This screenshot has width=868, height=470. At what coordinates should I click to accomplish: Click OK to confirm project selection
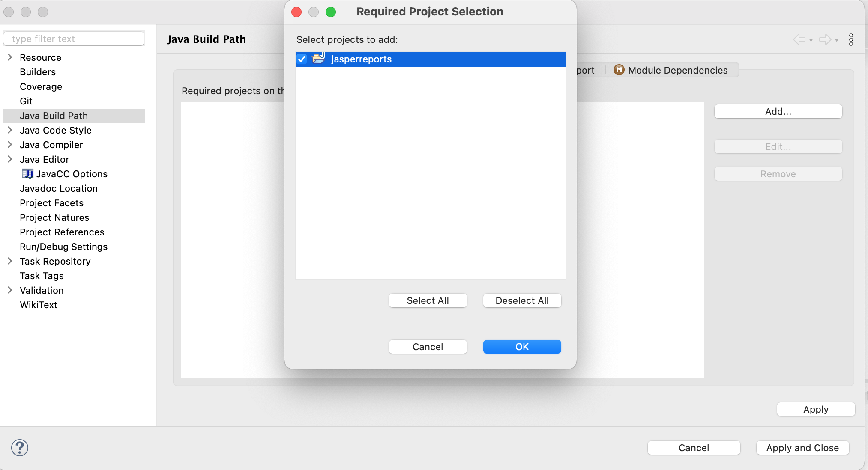[x=521, y=347]
